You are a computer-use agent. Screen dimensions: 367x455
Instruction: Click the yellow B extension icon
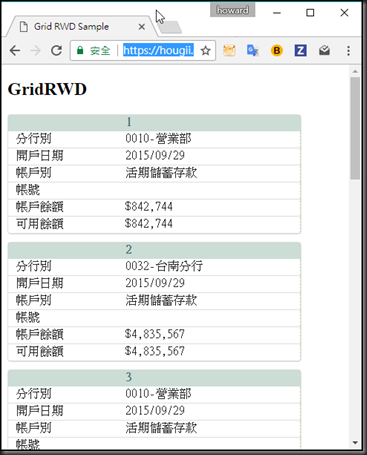(x=277, y=50)
